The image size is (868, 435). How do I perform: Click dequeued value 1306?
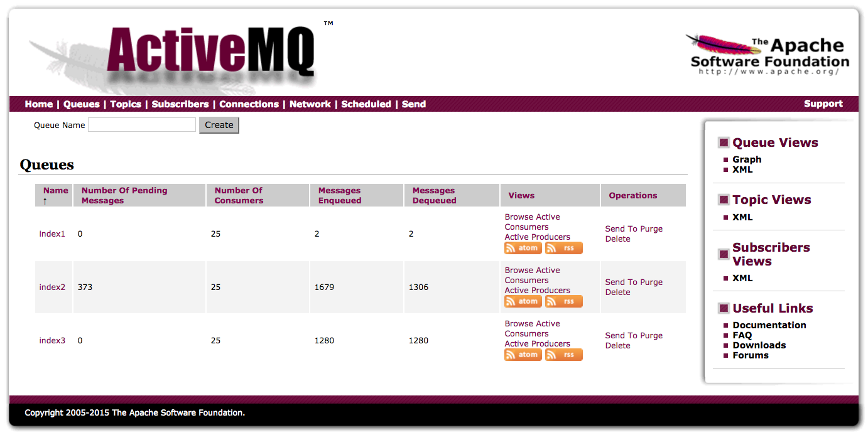pos(418,287)
